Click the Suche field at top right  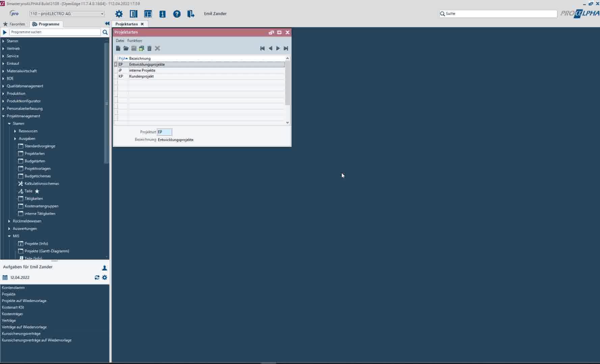click(x=498, y=13)
